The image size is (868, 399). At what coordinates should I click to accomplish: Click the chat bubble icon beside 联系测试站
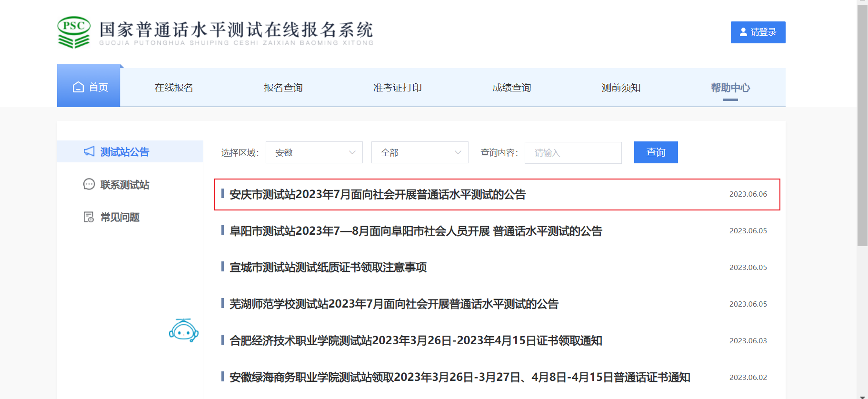coord(89,184)
